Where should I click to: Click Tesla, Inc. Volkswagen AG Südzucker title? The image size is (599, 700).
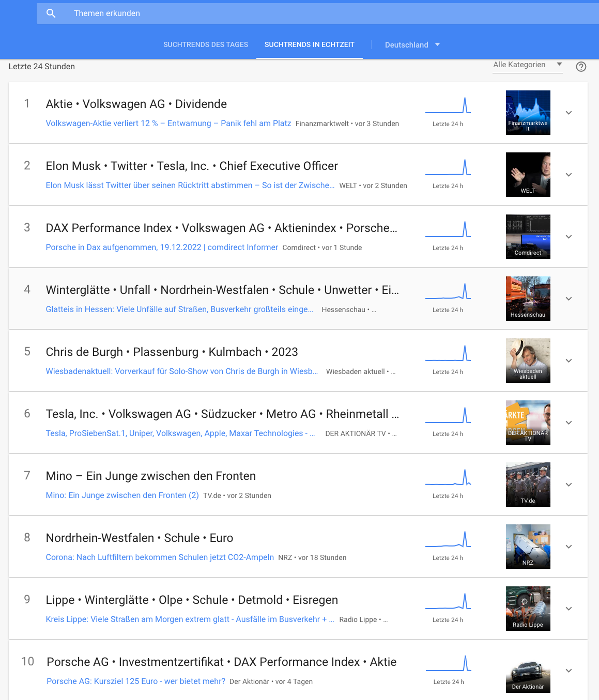(x=222, y=414)
